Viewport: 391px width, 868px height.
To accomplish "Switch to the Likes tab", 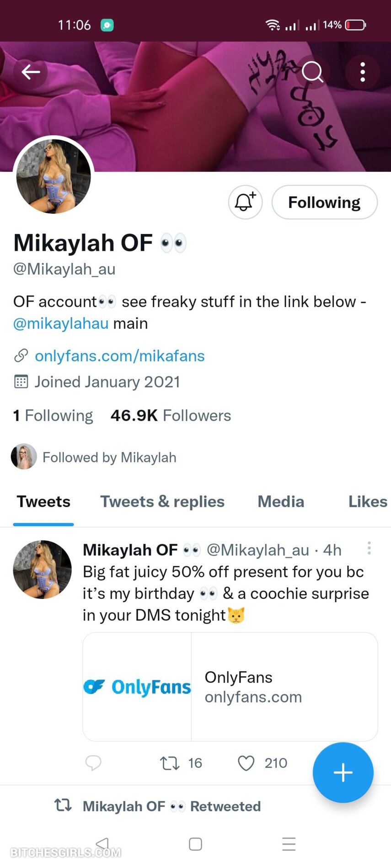I will [367, 502].
